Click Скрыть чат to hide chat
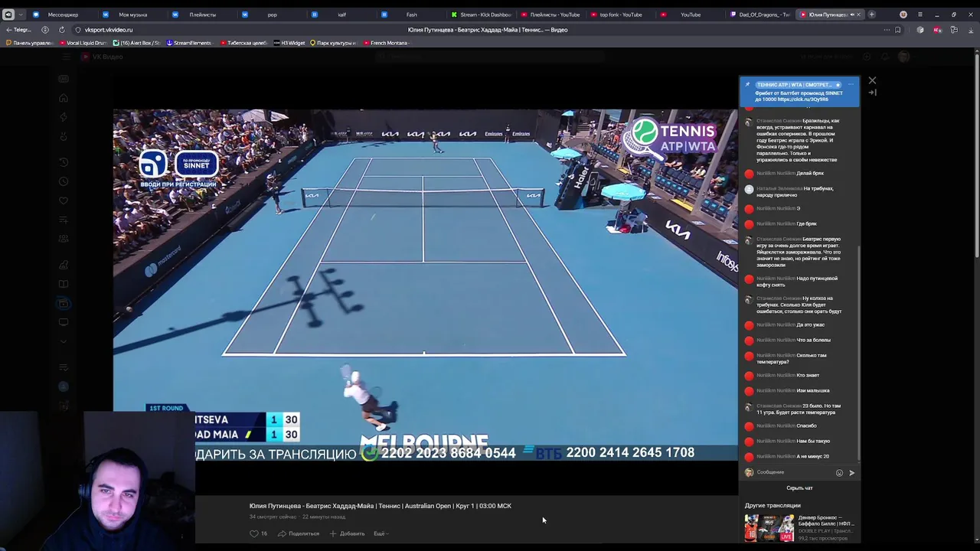 pyautogui.click(x=799, y=488)
